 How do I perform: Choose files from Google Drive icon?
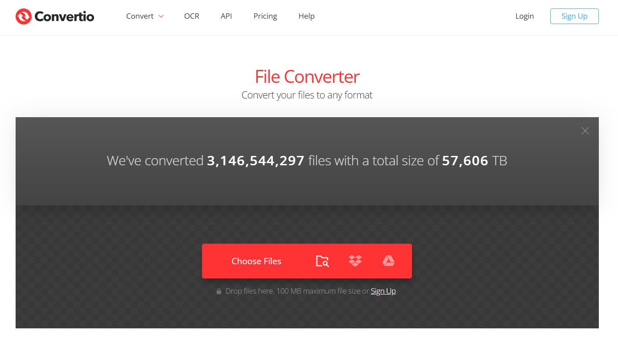[388, 261]
